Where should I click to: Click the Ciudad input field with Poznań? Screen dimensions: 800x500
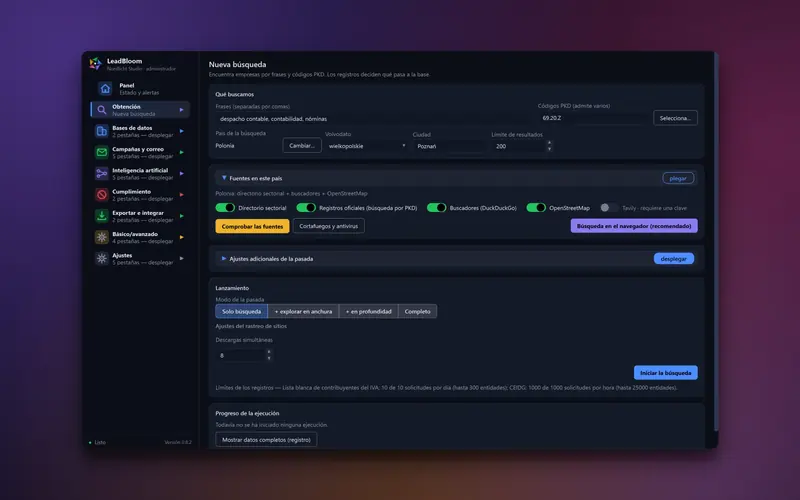449,146
